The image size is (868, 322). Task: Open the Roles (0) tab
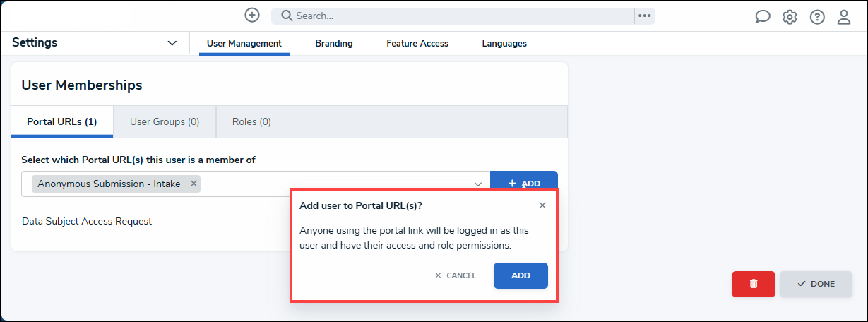pyautogui.click(x=251, y=121)
